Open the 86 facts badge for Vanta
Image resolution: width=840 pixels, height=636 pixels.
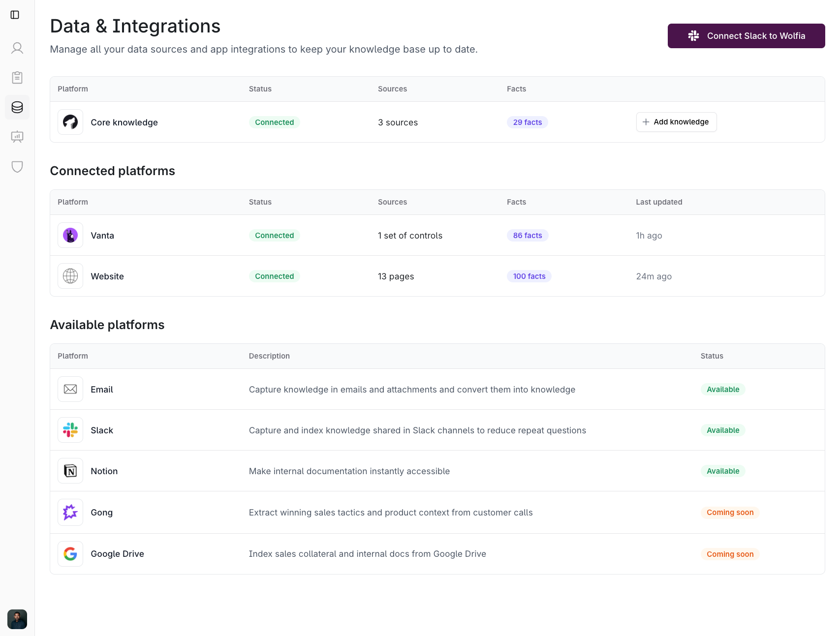click(x=527, y=235)
